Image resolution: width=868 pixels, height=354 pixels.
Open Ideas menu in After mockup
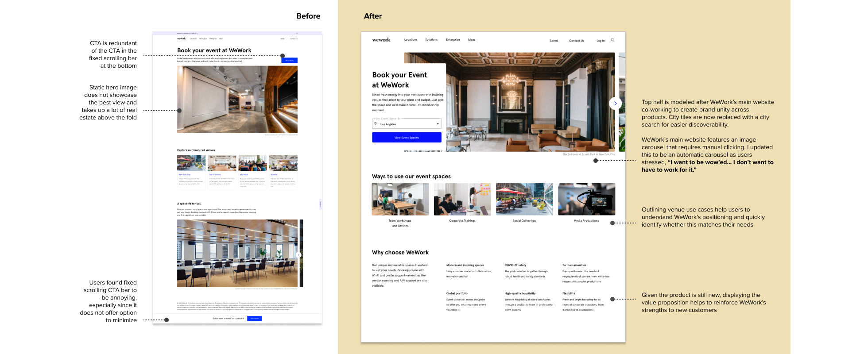pyautogui.click(x=472, y=40)
